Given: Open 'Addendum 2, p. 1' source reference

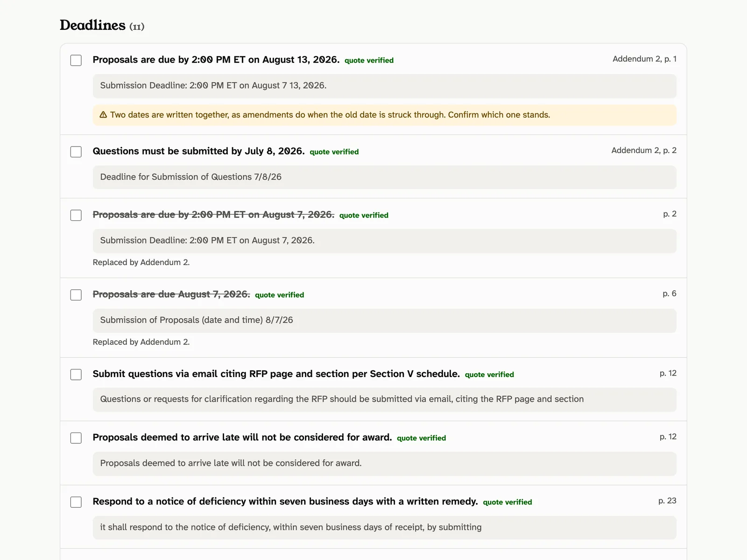Looking at the screenshot, I should pyautogui.click(x=644, y=59).
